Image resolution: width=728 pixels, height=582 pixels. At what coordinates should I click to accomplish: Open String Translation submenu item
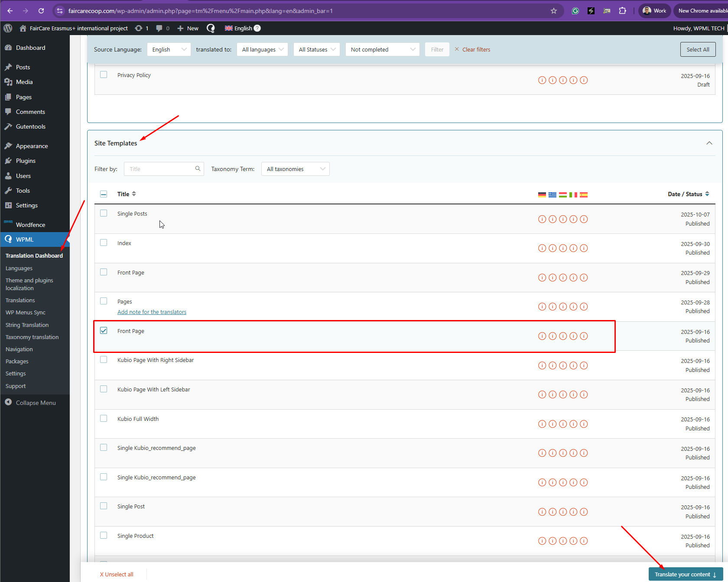click(27, 325)
